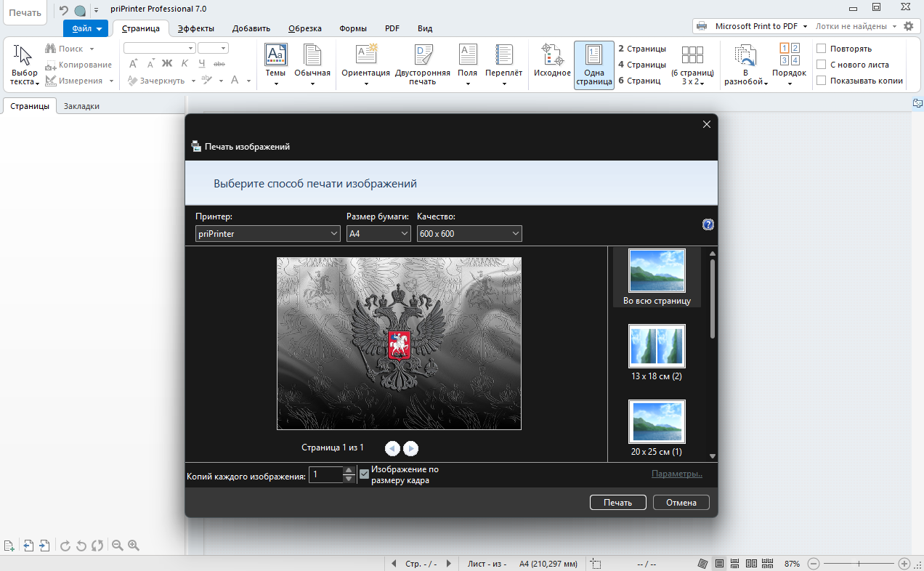Select the One page (Одна страница) layout
Viewport: 924px width, 571px height.
click(x=593, y=65)
